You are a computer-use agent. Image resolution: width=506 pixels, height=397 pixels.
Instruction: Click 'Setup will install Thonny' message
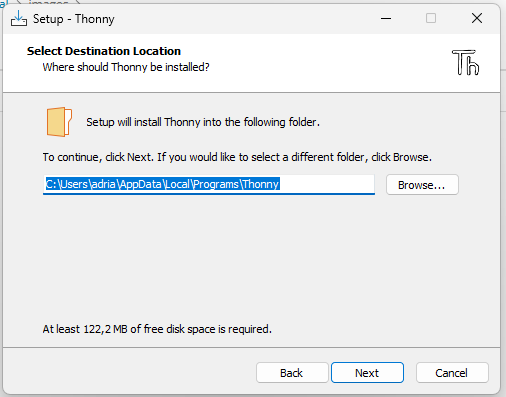pos(203,122)
